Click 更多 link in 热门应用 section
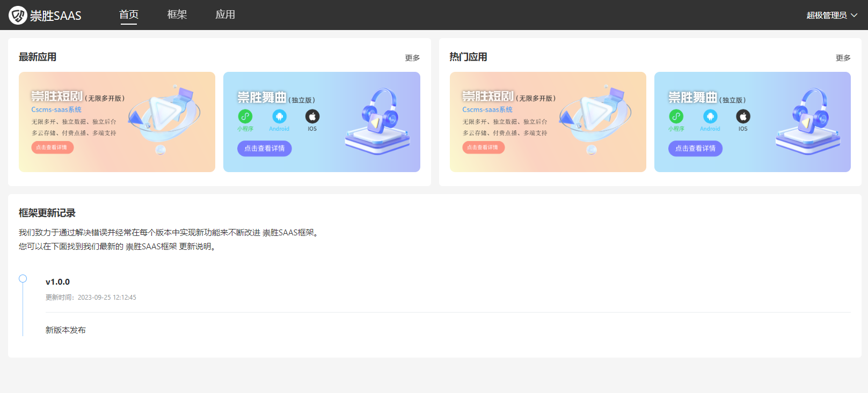868x393 pixels. (x=843, y=58)
